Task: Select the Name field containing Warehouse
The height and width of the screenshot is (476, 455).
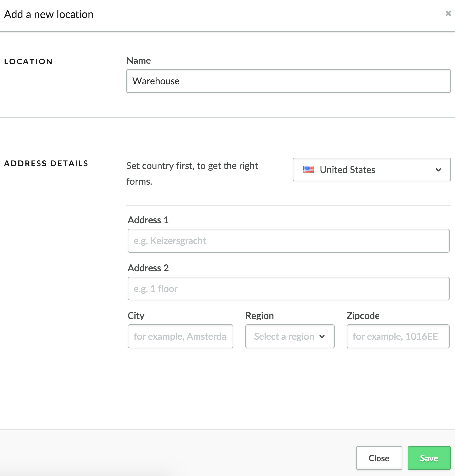Action: click(x=288, y=81)
